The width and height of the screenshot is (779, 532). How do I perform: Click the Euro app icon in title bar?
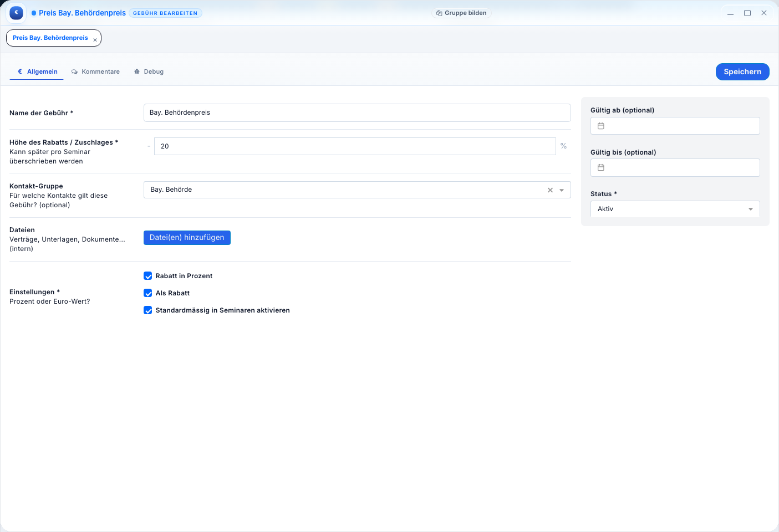point(17,13)
